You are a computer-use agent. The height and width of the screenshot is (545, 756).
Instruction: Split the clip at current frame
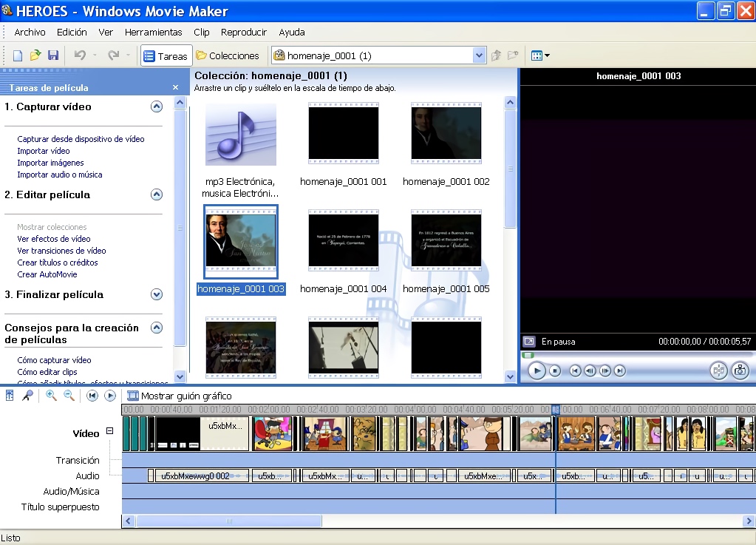(x=718, y=371)
